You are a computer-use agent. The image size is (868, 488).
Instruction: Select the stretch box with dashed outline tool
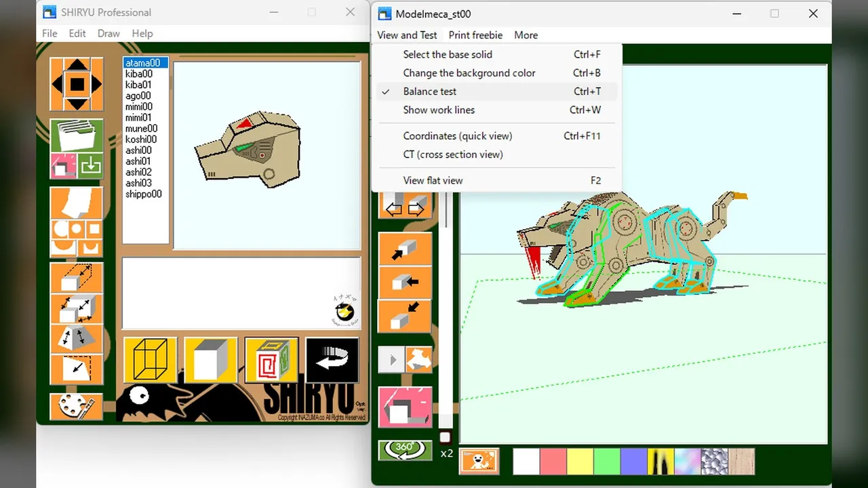tap(77, 277)
